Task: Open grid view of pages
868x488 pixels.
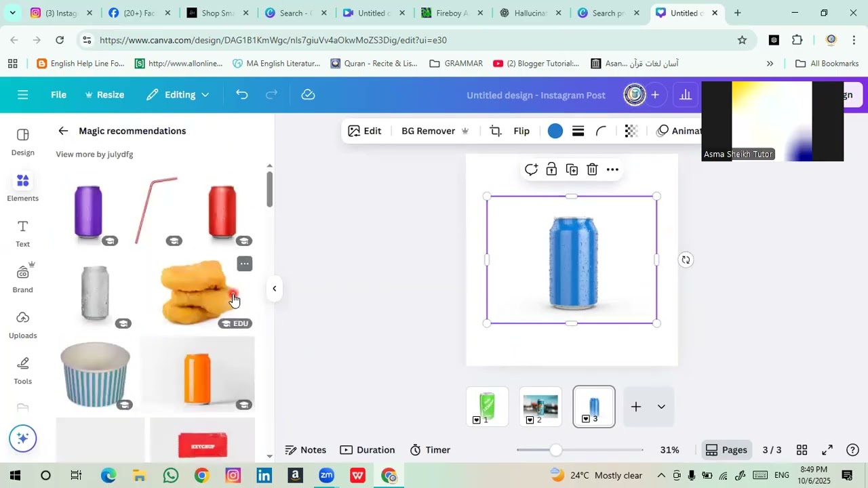Action: point(802,450)
